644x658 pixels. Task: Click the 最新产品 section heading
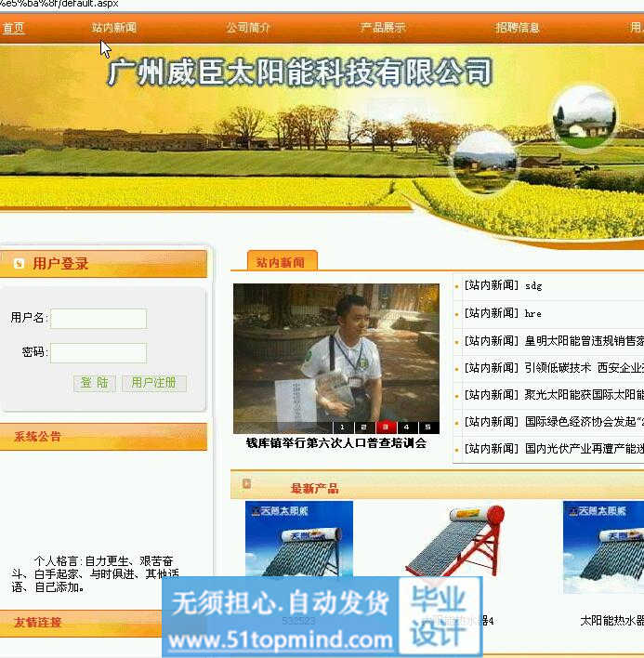(x=314, y=489)
